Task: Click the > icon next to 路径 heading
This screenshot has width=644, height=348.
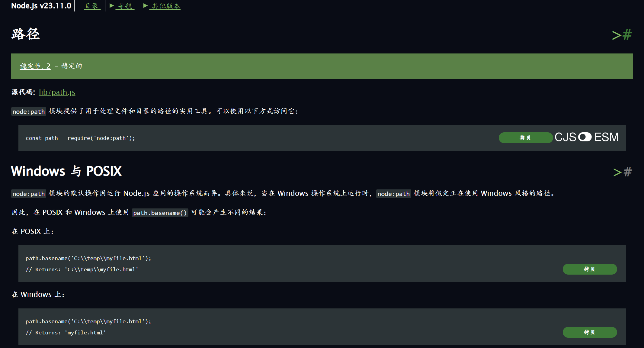Action: click(616, 34)
